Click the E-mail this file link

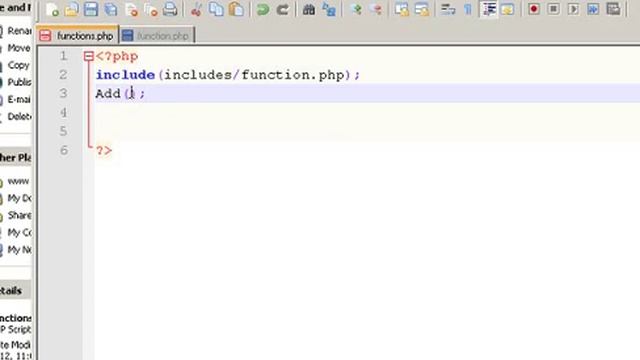pyautogui.click(x=19, y=100)
